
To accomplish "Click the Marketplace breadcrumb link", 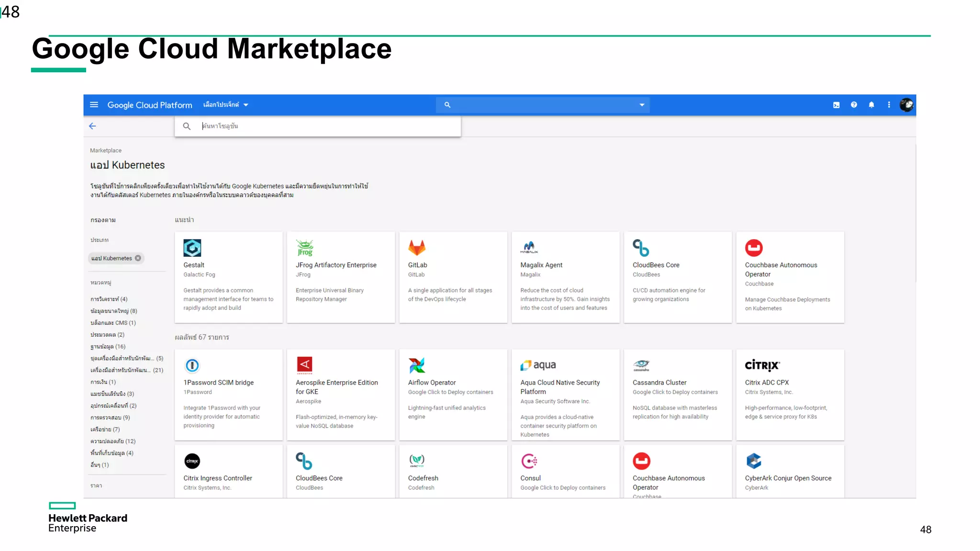I will click(x=106, y=150).
